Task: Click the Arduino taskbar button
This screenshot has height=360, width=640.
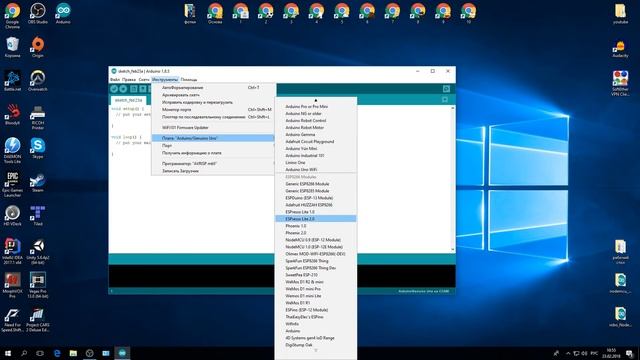Action: coord(122,353)
